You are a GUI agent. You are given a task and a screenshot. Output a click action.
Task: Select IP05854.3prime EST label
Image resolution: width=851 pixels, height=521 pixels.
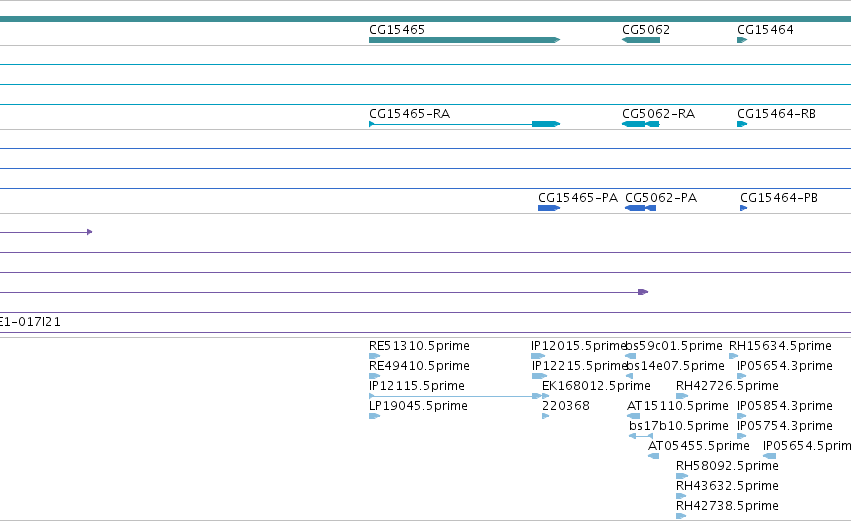tap(785, 406)
